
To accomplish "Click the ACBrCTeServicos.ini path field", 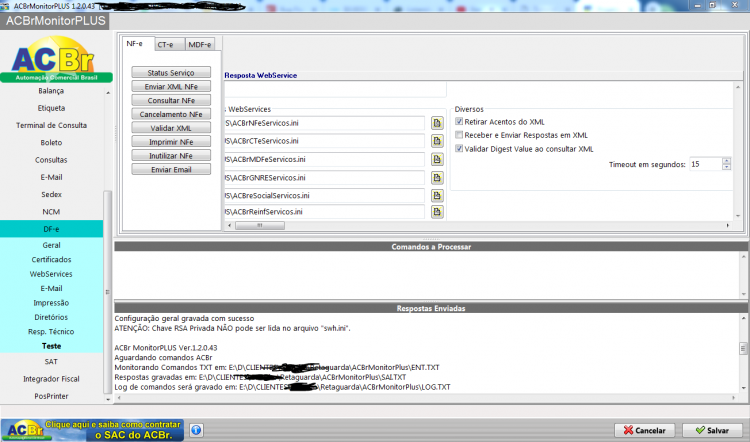I will 324,141.
